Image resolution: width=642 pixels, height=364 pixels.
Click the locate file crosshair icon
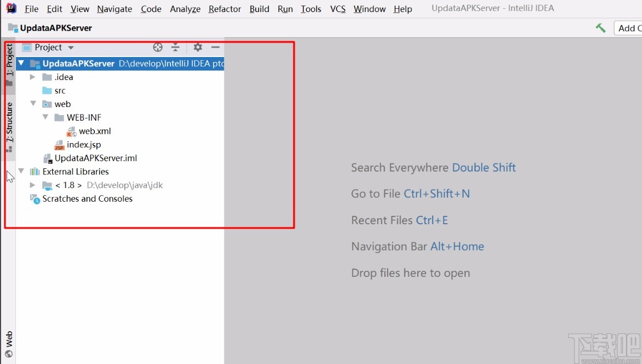(158, 47)
